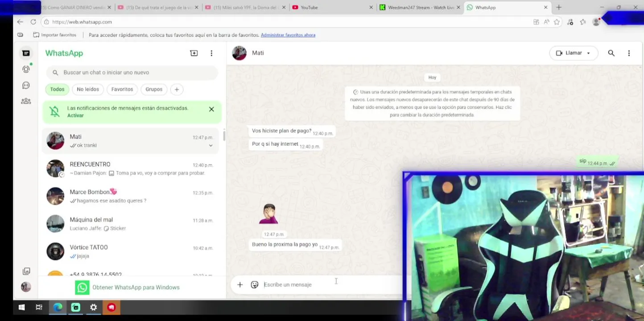644x321 pixels.
Task: Select the Grupos filter chip
Action: pos(154,90)
